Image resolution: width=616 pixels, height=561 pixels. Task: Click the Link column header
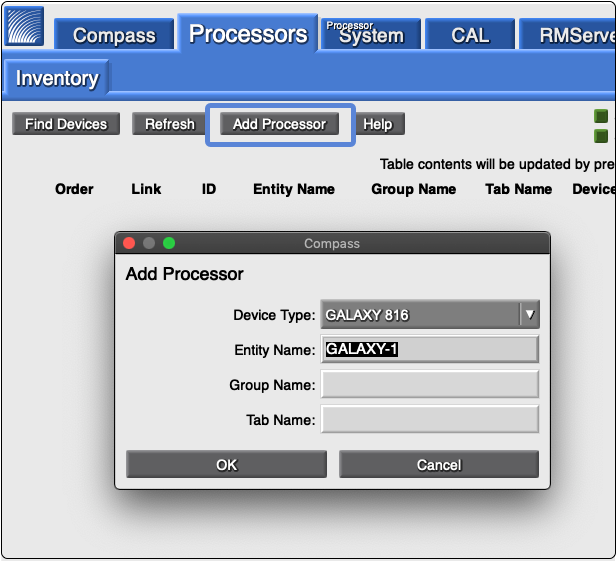pos(146,189)
